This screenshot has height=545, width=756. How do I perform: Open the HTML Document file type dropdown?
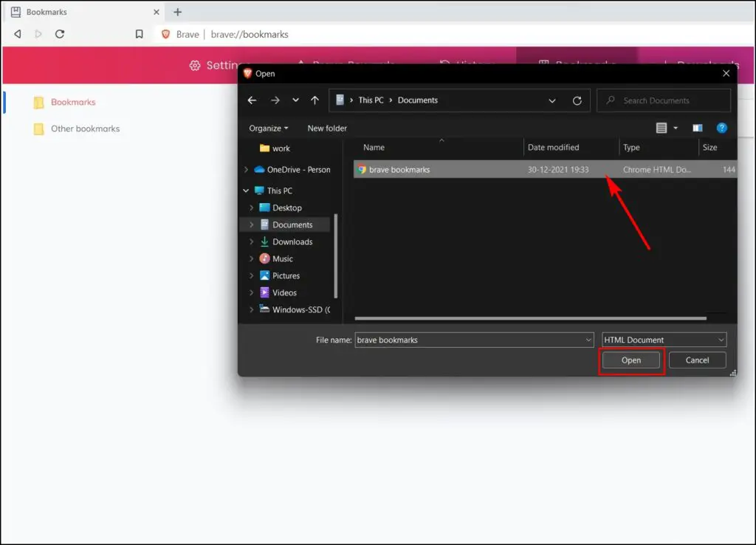coord(664,340)
